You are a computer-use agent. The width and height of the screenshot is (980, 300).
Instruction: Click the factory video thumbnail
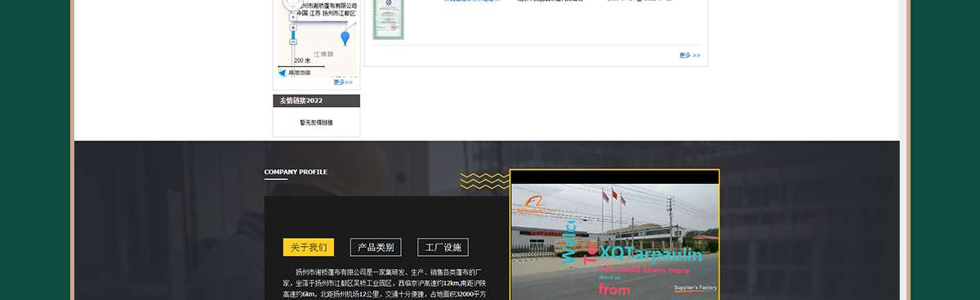(x=614, y=235)
